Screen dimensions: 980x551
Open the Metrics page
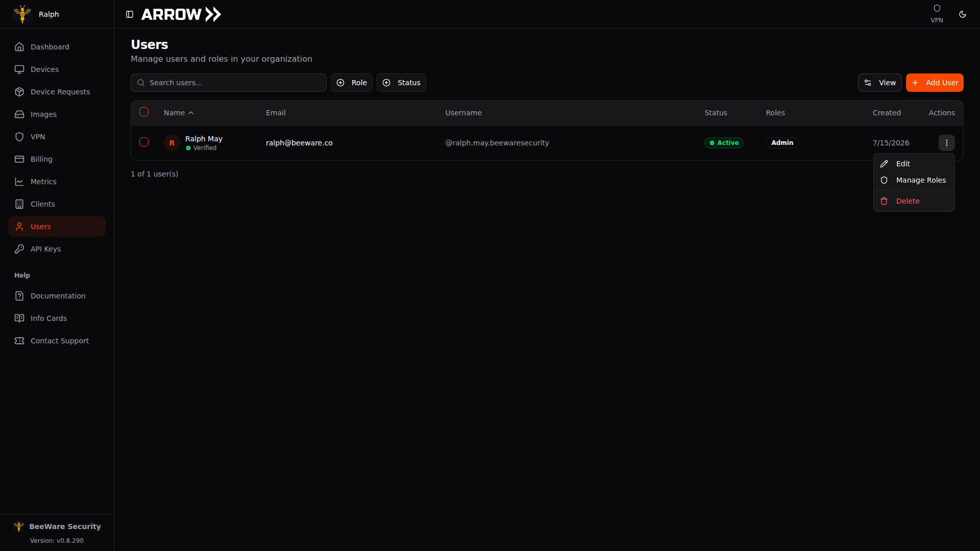coord(57,182)
